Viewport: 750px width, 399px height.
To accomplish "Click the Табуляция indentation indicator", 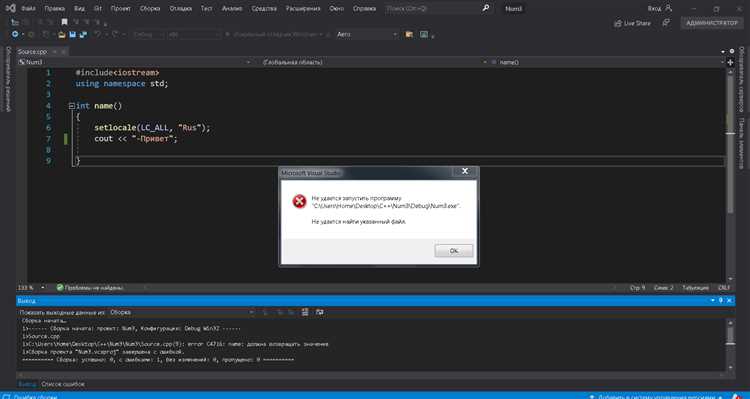I will 695,288.
